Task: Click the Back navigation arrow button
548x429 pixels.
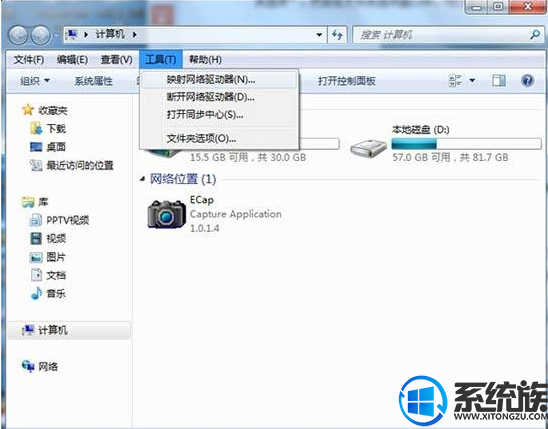Action: coord(18,35)
